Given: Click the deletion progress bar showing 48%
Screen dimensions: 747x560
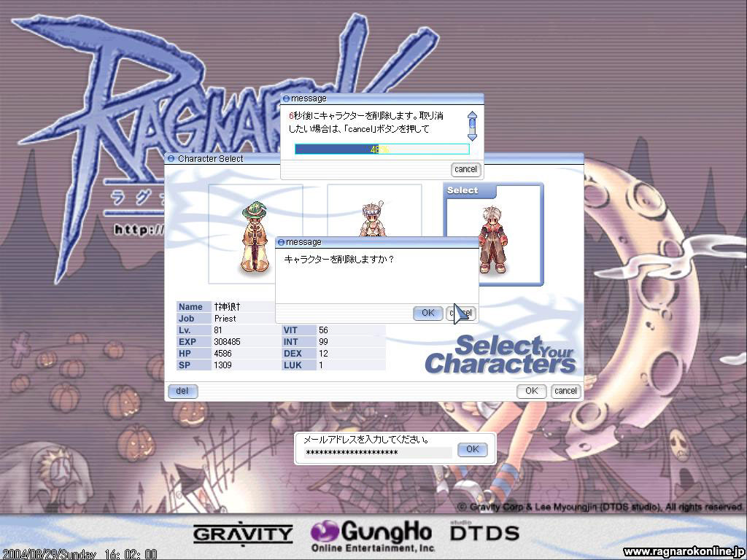Looking at the screenshot, I should [x=382, y=149].
